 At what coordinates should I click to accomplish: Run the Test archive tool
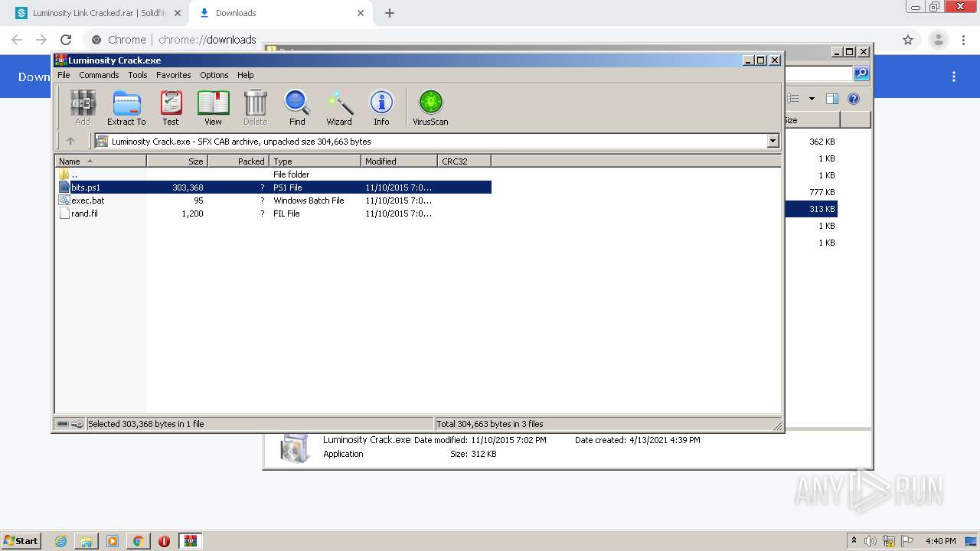171,107
